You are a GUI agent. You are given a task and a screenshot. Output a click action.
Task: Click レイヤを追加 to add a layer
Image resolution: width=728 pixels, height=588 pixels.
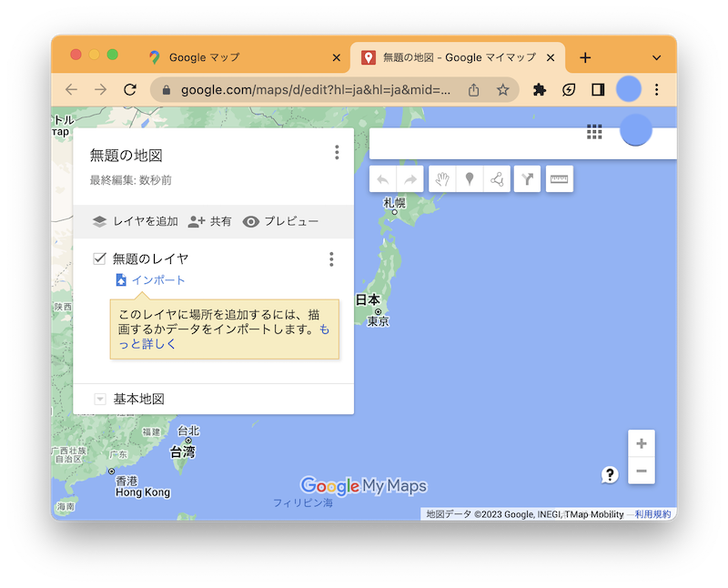(135, 221)
